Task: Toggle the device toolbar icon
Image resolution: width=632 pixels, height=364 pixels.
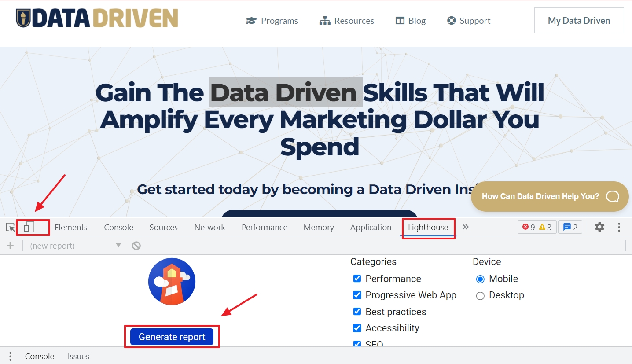Action: tap(29, 227)
